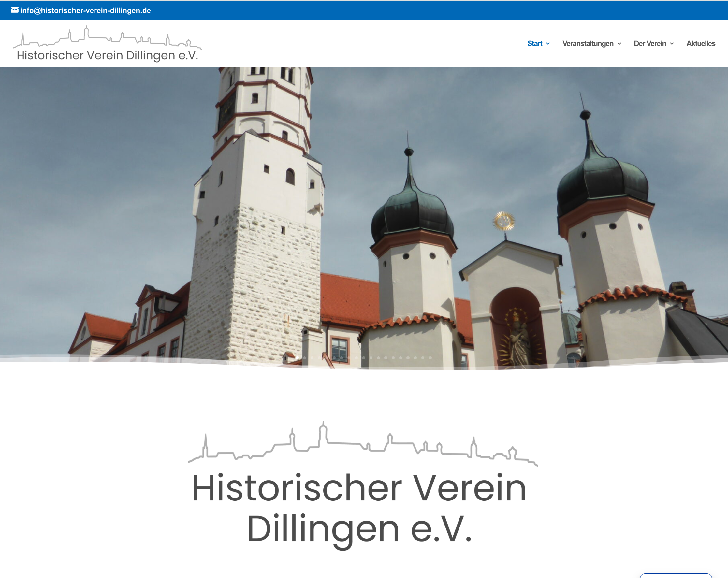Screen dimensions: 728x578
Task: Click the hero photo of the castle tower
Action: click(x=256, y=203)
